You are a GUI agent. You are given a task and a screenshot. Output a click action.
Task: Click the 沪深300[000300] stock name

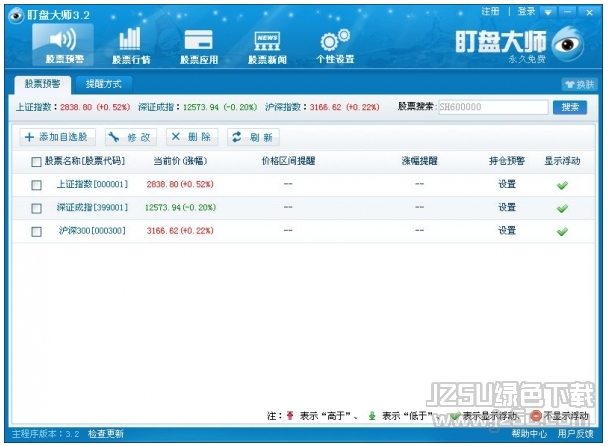92,231
